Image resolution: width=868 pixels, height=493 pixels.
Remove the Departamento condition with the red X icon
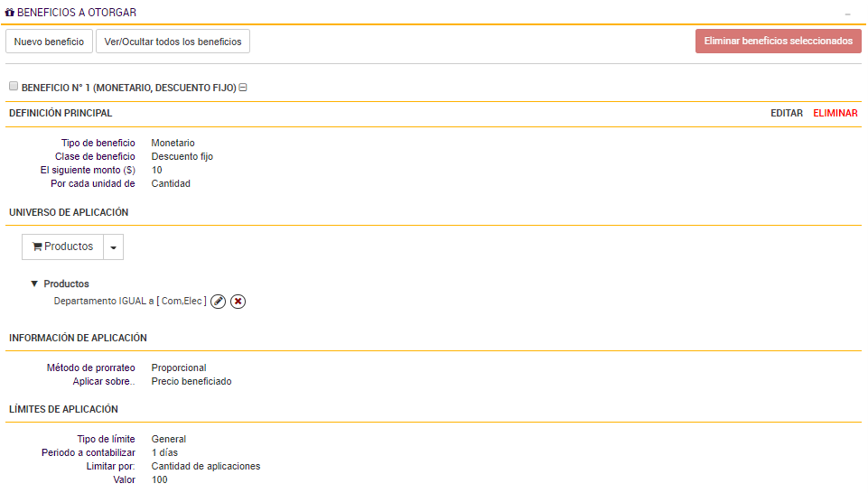[x=238, y=302]
